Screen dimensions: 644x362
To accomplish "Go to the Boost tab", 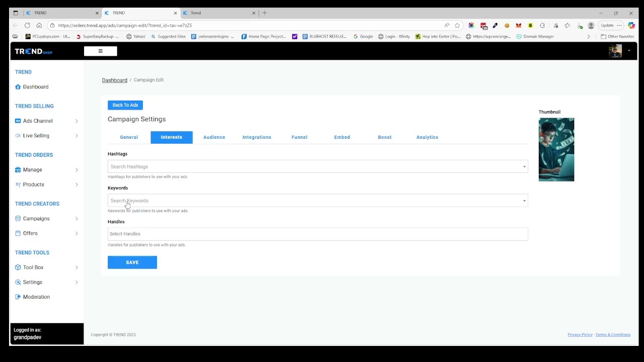I will coord(385,137).
